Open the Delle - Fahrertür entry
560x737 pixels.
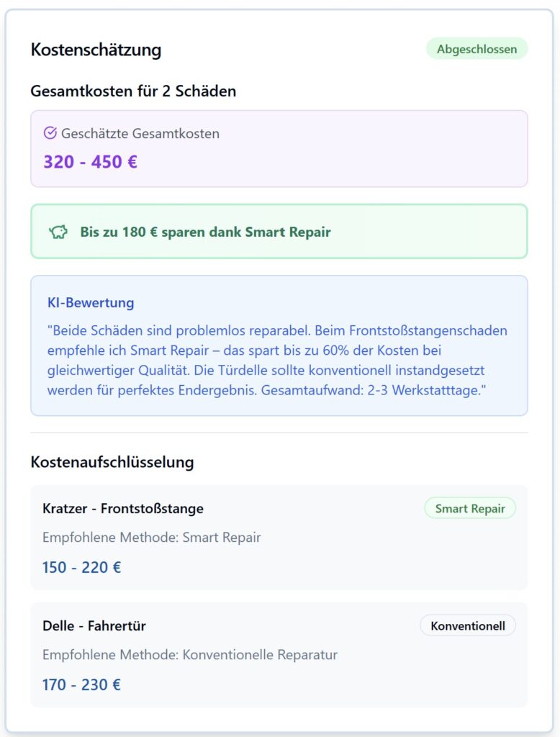[279, 655]
